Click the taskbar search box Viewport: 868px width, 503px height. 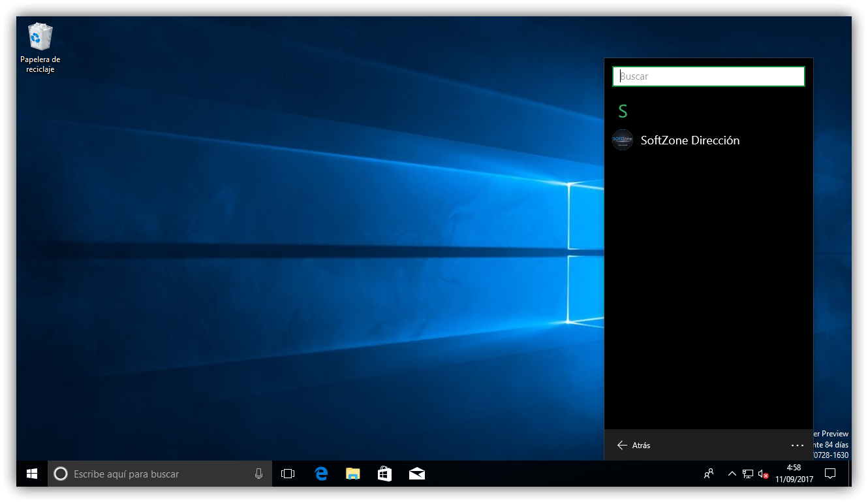click(x=157, y=474)
